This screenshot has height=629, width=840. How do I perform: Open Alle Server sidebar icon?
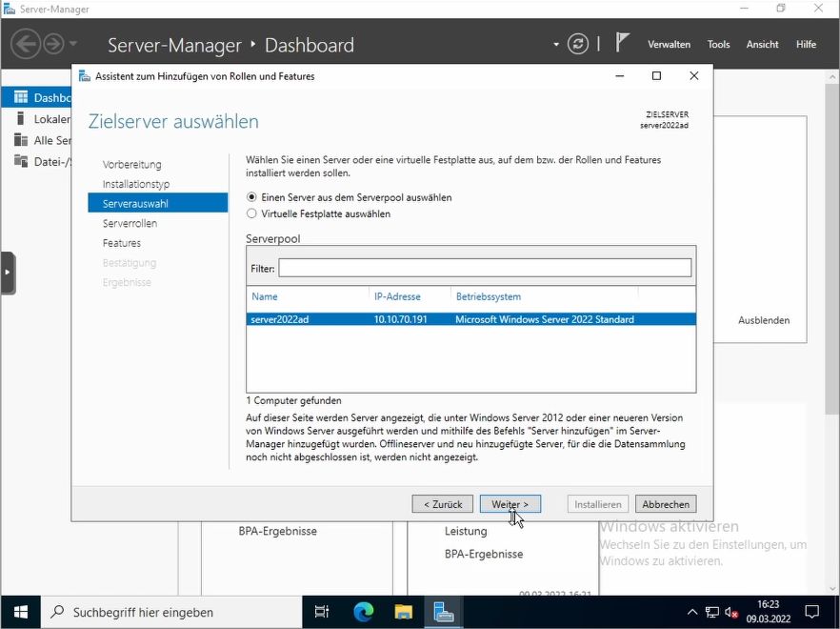[20, 140]
